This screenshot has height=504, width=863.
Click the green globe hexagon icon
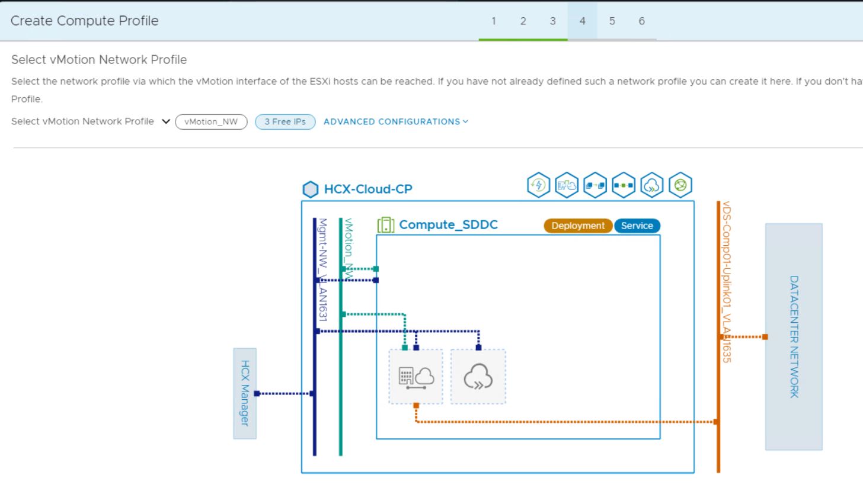pos(680,185)
